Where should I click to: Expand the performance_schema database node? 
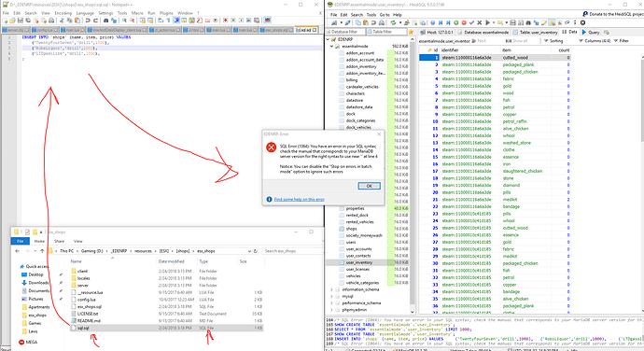point(332,302)
